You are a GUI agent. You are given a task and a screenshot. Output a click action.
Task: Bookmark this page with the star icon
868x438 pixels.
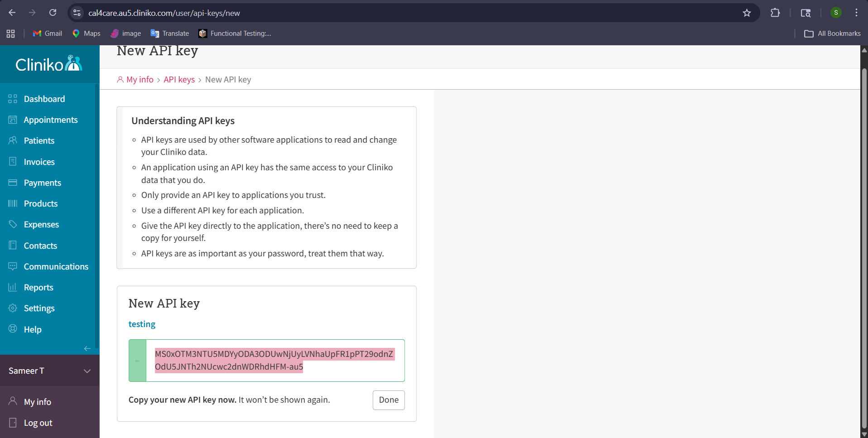point(747,13)
